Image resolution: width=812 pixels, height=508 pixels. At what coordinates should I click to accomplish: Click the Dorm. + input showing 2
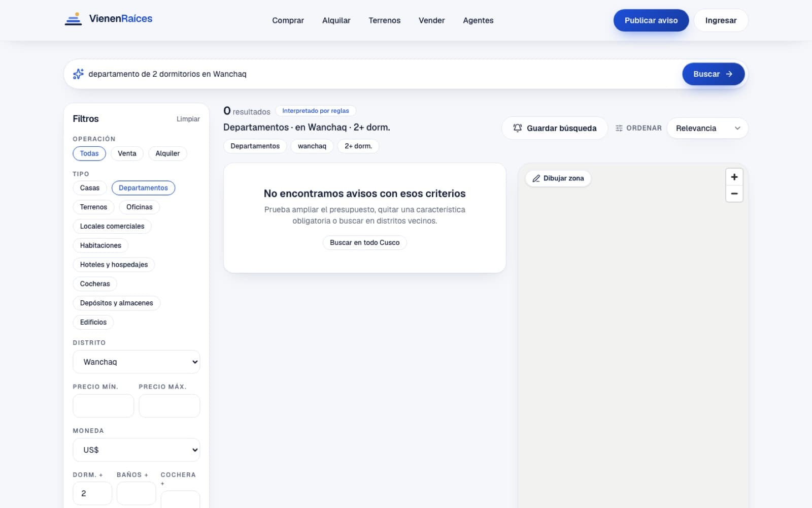(x=92, y=493)
